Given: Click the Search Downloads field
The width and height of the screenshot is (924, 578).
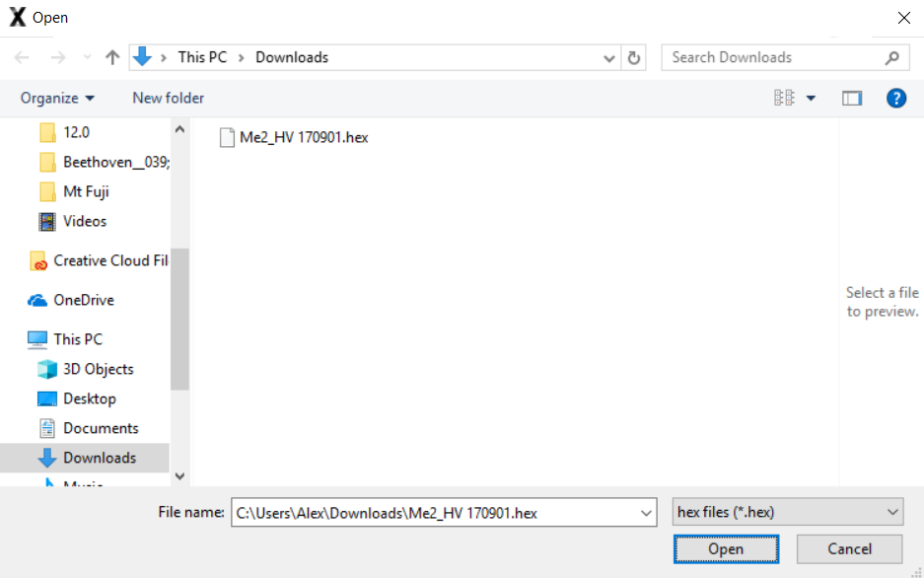Looking at the screenshot, I should point(785,58).
